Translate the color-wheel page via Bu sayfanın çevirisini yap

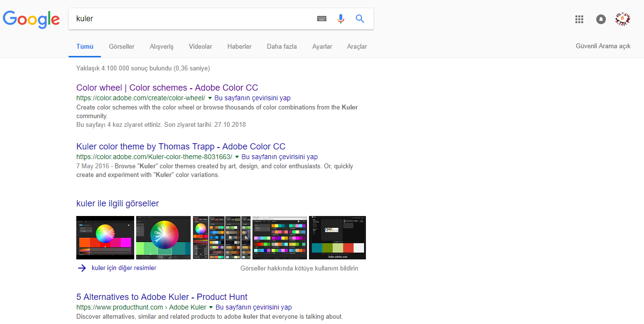(x=252, y=98)
